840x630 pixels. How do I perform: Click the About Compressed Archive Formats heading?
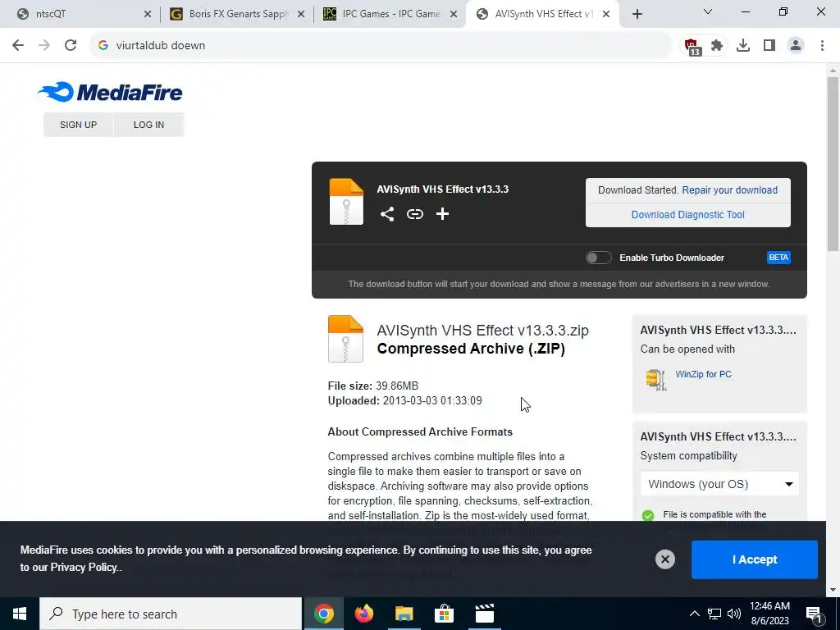point(420,431)
